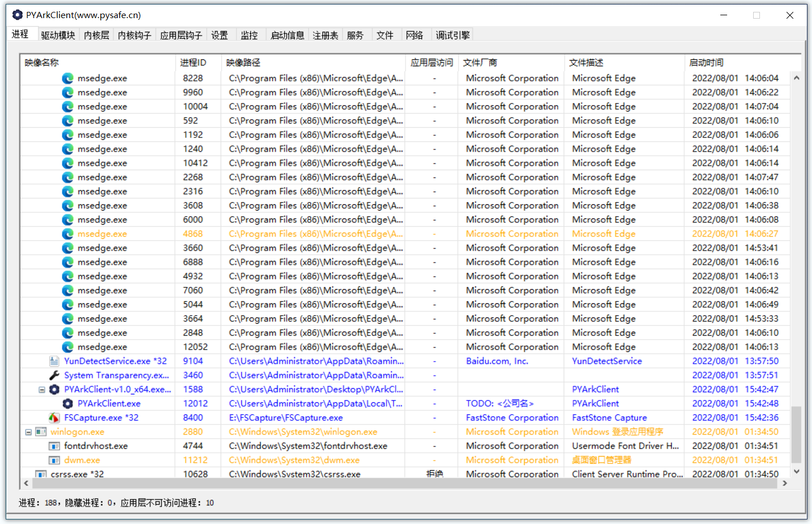Sort by the 启动时间 column header

tap(706, 62)
